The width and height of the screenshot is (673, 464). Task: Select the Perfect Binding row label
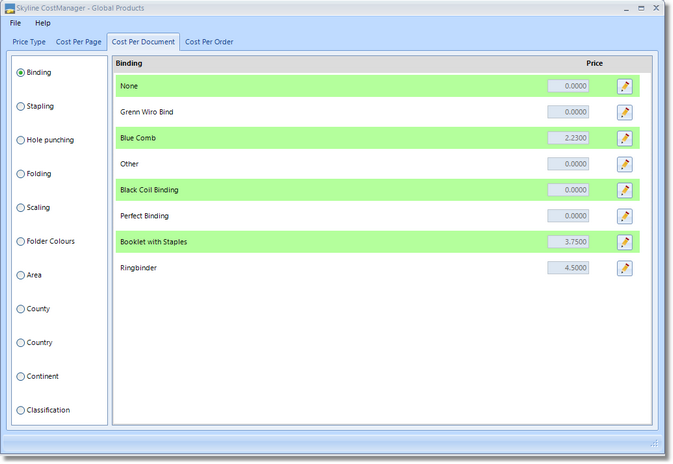144,216
